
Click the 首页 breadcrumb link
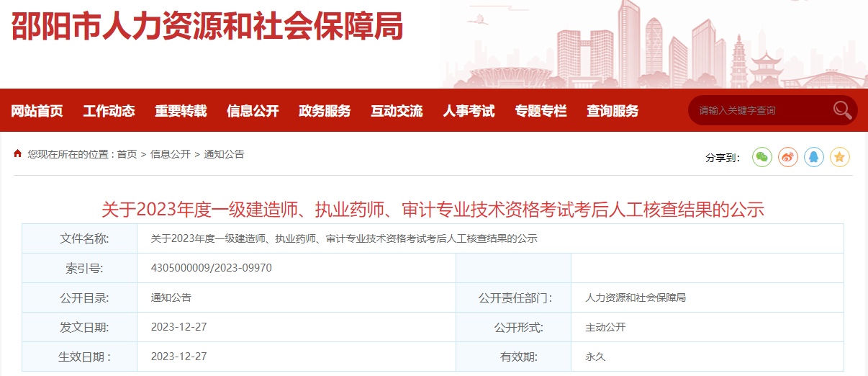(x=127, y=154)
